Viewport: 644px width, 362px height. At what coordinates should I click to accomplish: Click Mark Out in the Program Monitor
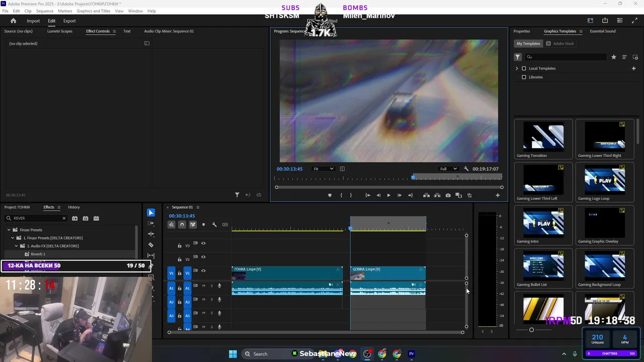(351, 195)
